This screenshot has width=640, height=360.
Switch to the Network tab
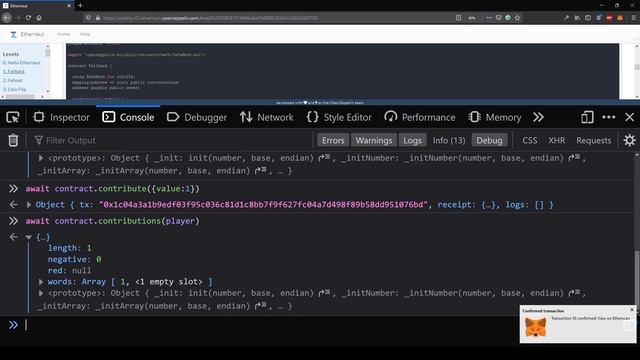pyautogui.click(x=267, y=118)
